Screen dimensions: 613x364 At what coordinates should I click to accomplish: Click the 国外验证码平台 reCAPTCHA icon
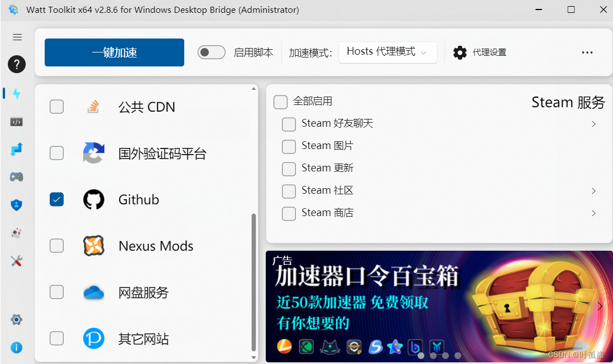pos(94,153)
